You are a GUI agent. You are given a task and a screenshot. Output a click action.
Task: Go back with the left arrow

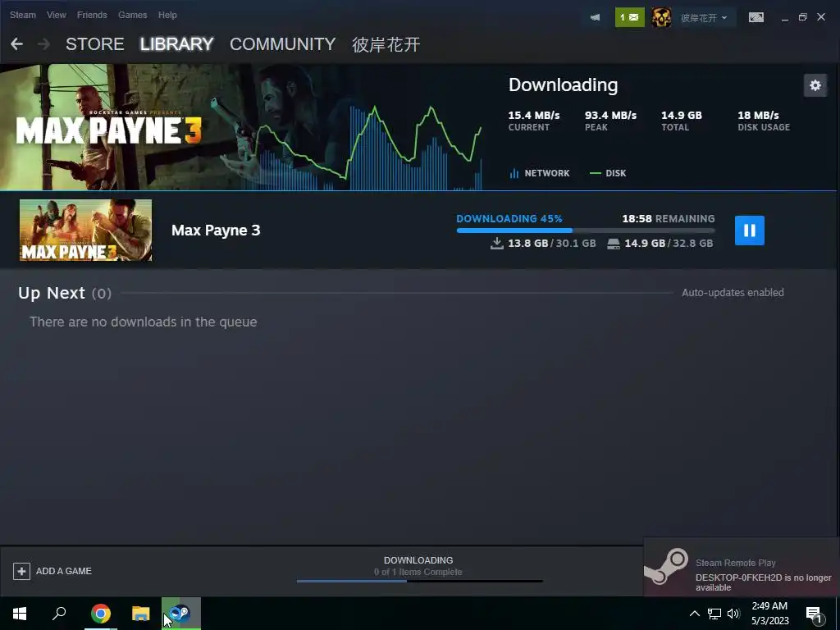[x=16, y=44]
